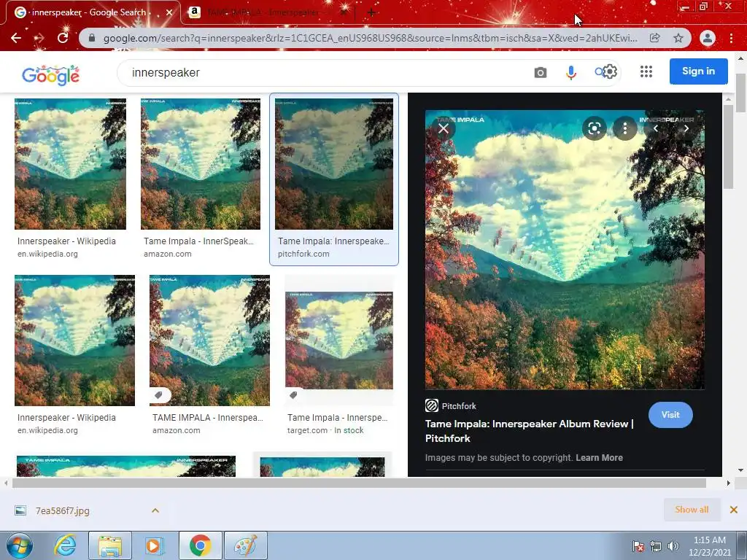Click the Google Lens icon on preview

click(594, 128)
